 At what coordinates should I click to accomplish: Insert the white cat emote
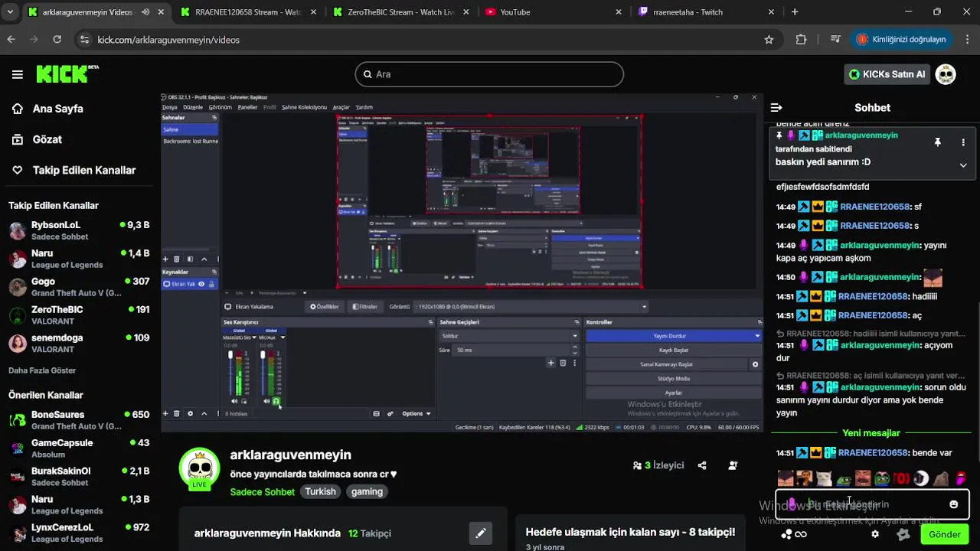click(824, 478)
